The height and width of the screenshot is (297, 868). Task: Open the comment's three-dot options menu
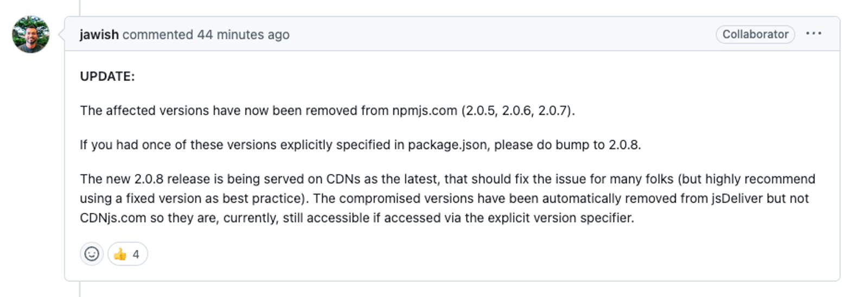click(x=814, y=34)
